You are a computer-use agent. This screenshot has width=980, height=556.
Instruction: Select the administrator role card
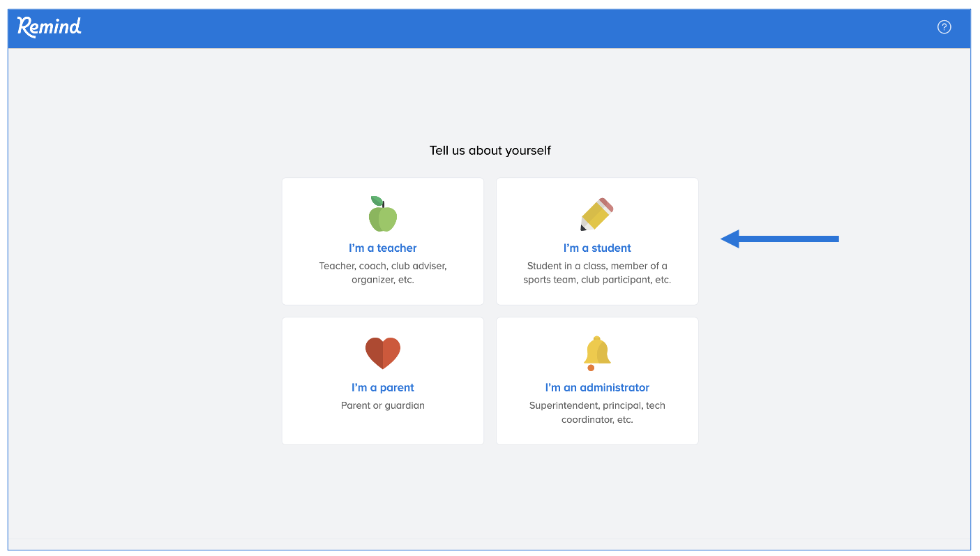click(597, 434)
